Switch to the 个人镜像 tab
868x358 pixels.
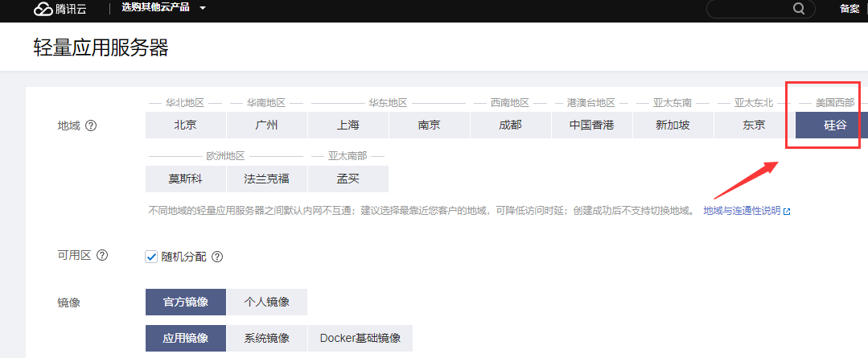pos(267,302)
